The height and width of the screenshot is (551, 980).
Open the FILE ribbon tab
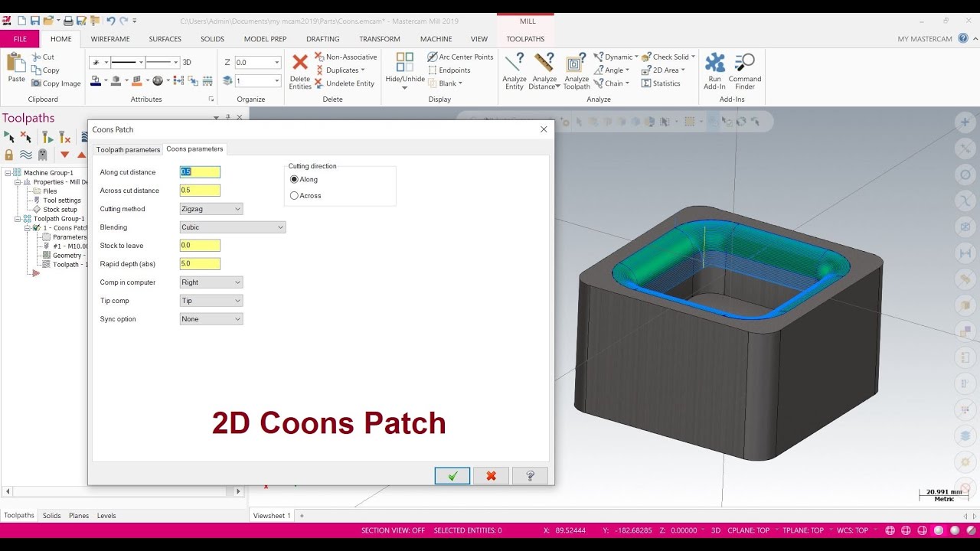point(20,39)
